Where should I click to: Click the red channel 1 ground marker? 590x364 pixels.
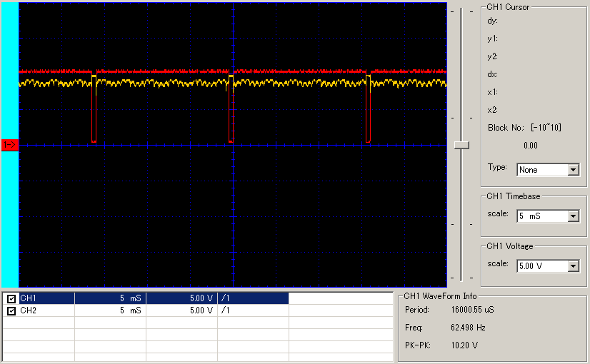point(10,145)
